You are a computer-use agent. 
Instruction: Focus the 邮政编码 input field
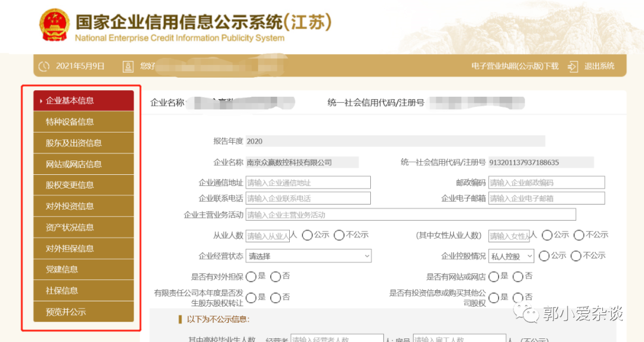pos(547,183)
